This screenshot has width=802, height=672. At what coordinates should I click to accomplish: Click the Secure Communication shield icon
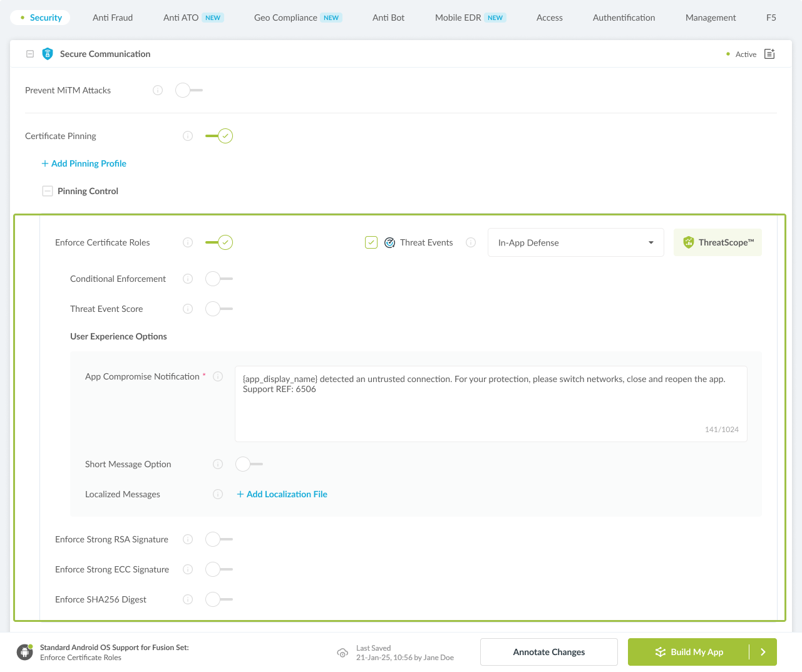[48, 54]
